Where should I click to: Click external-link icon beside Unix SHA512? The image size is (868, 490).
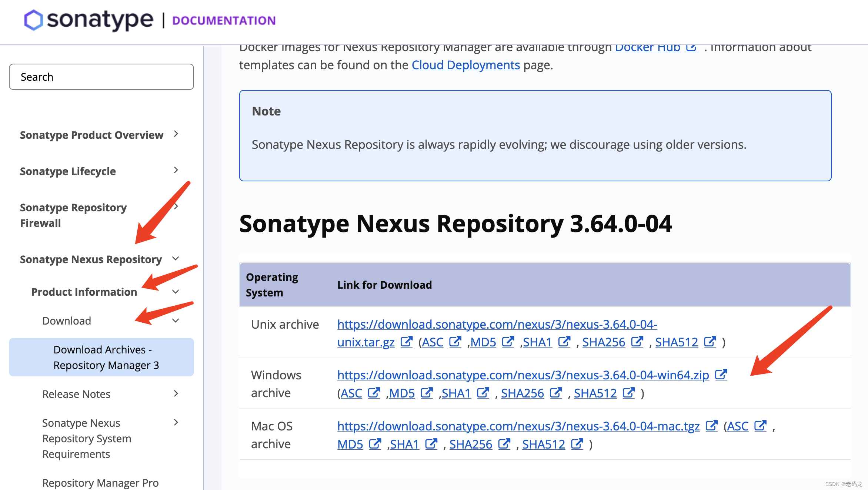point(710,342)
